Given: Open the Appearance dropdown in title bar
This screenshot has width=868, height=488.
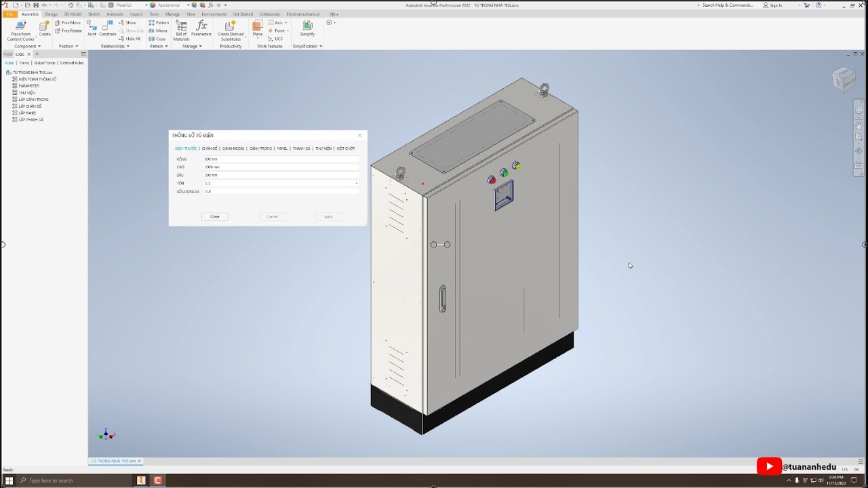Looking at the screenshot, I should point(189,5).
